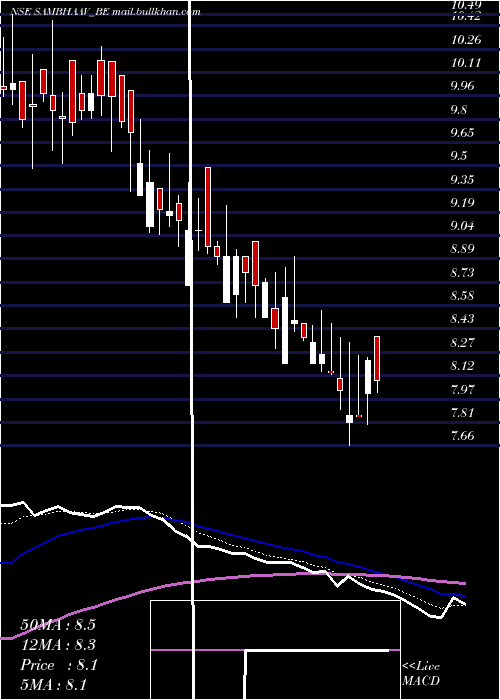The image size is (500, 700).
Task: Click the 9.8 price level label
Action: click(x=459, y=110)
